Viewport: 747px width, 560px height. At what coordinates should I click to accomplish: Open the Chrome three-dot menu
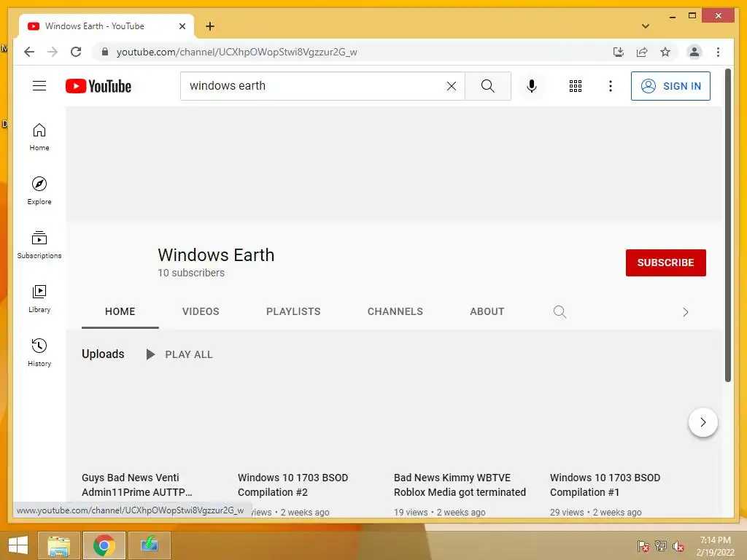[x=718, y=52]
